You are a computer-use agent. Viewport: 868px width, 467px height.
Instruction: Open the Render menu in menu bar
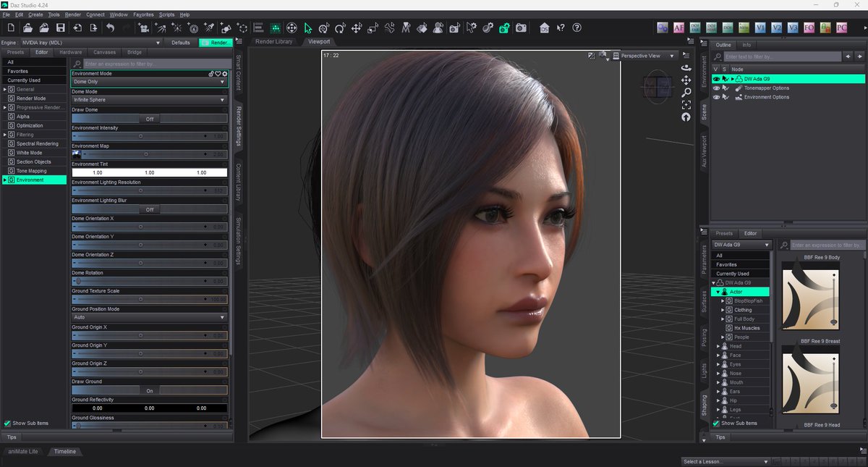(x=73, y=14)
